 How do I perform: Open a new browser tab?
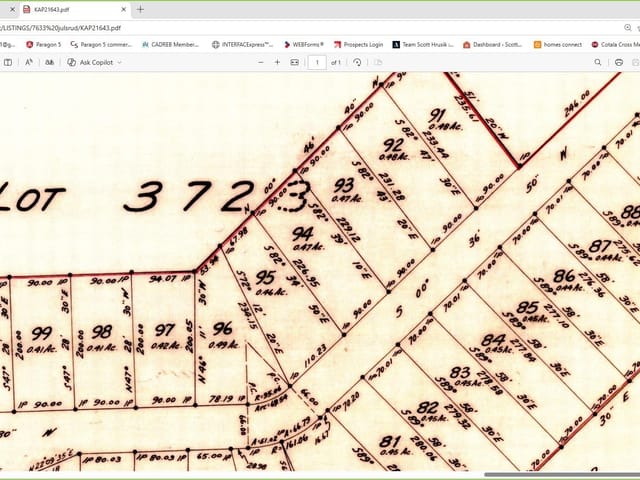(x=140, y=9)
